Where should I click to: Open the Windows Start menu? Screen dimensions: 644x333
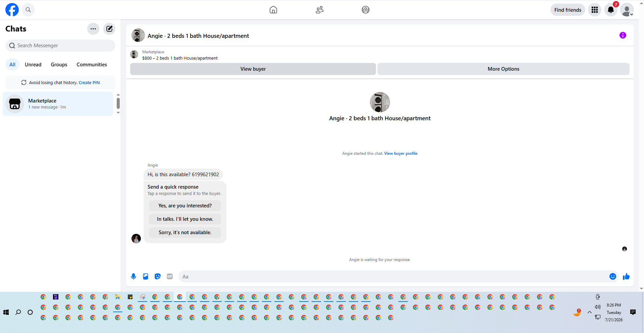coord(6,312)
